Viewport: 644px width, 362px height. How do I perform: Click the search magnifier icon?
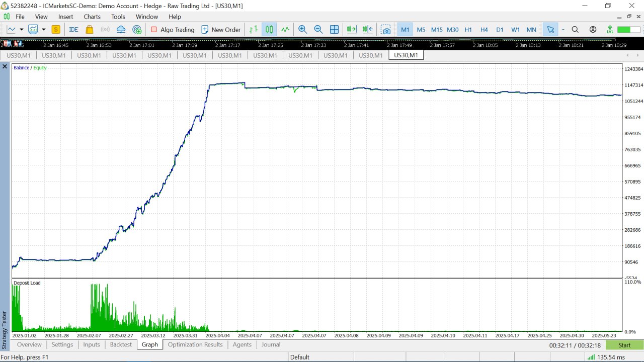575,29
